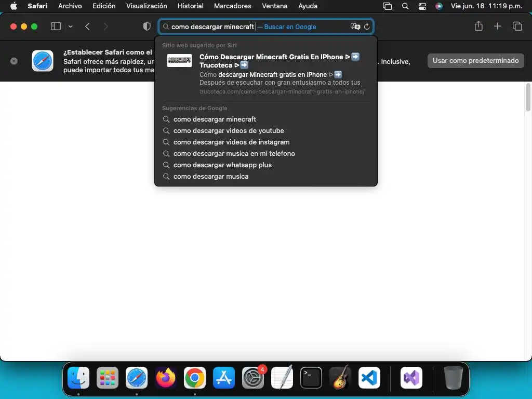The image size is (532, 399).
Task: Open the Apple menu
Action: tap(14, 6)
